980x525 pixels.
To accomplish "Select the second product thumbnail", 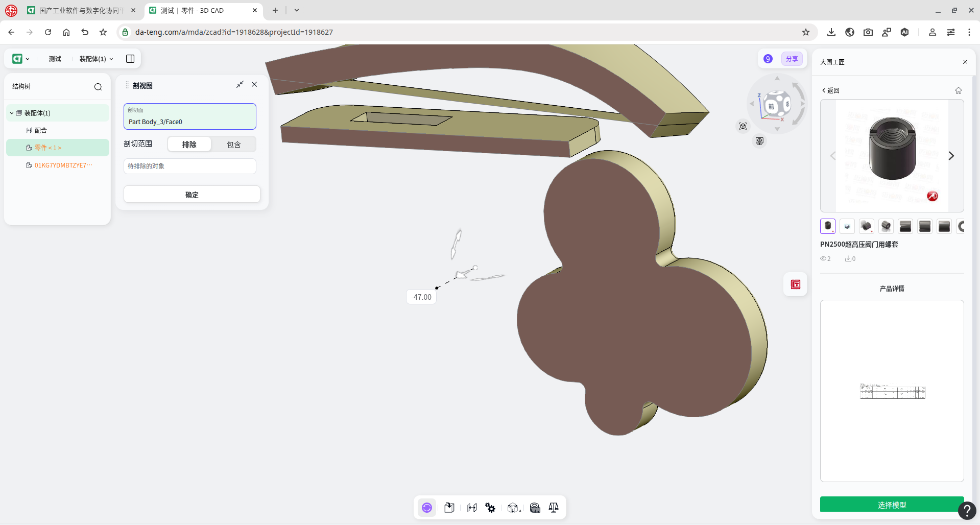I will click(x=847, y=226).
